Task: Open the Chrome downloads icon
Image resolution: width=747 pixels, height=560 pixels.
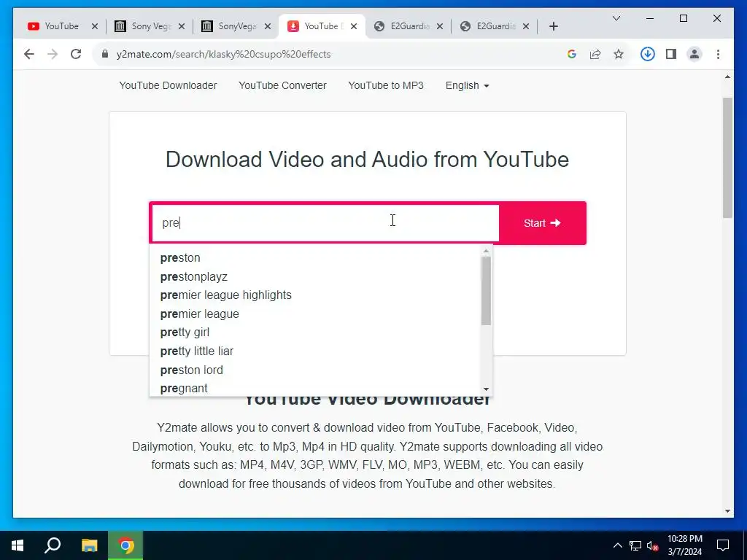Action: pos(647,54)
